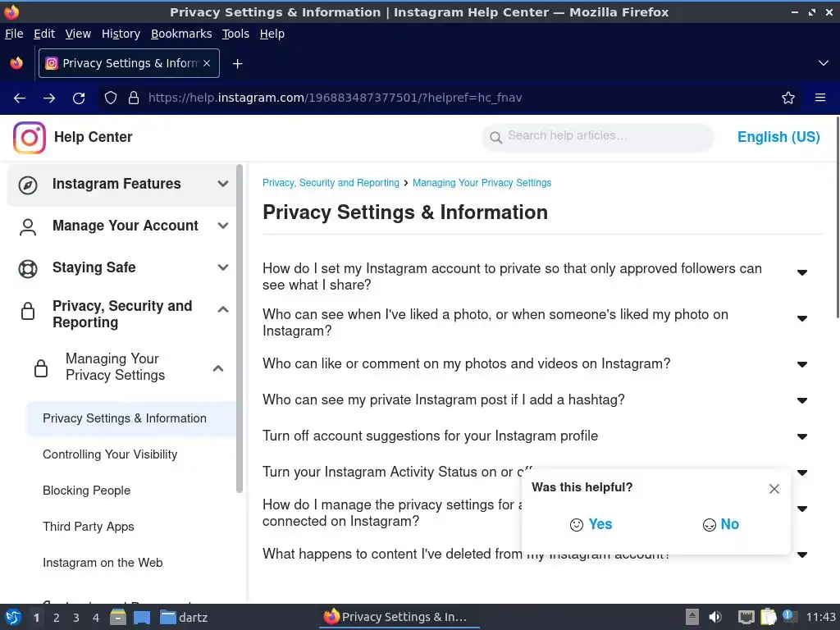Image resolution: width=840 pixels, height=630 pixels.
Task: Open the File menu
Action: pos(14,34)
